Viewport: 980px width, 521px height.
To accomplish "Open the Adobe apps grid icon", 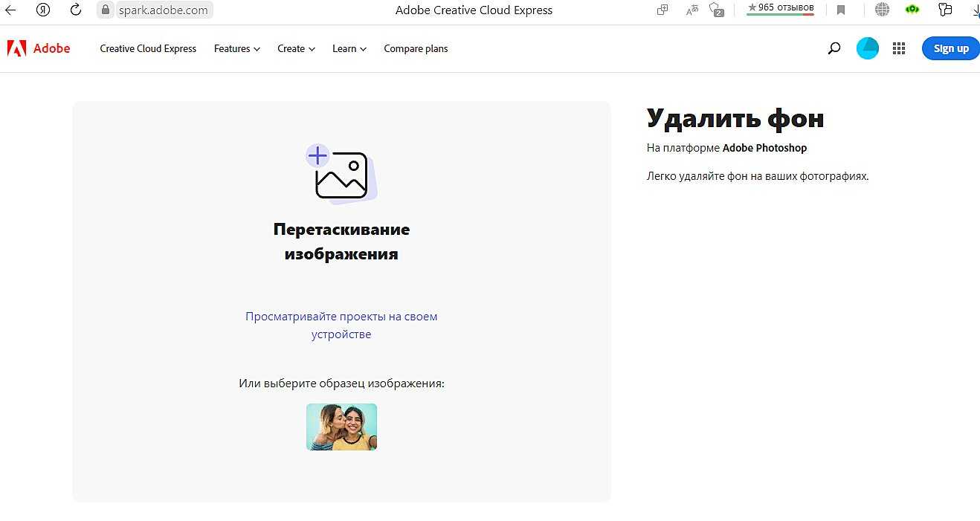I will click(898, 48).
